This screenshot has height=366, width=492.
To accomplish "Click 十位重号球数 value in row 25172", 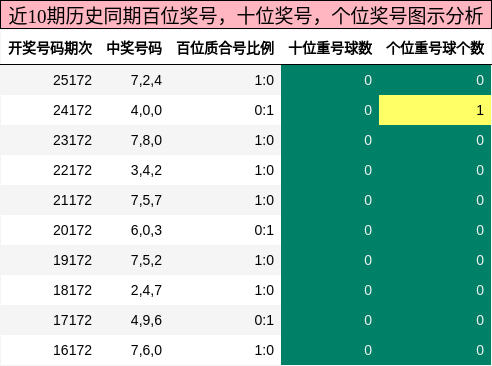I will pyautogui.click(x=368, y=80).
